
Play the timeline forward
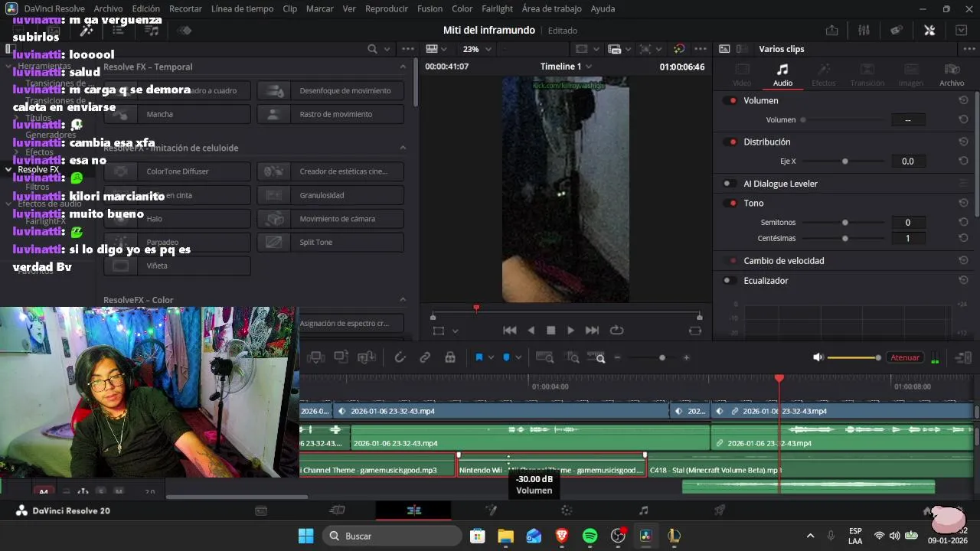(570, 331)
